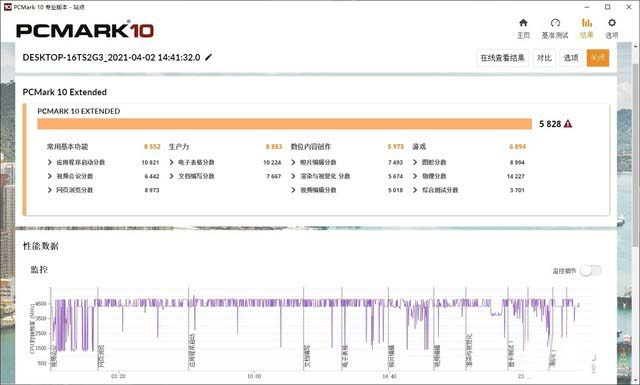Click the 在线查看结果 button

502,58
